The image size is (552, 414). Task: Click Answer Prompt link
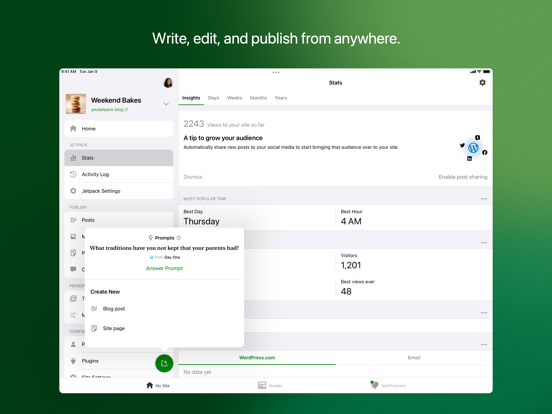tap(164, 268)
